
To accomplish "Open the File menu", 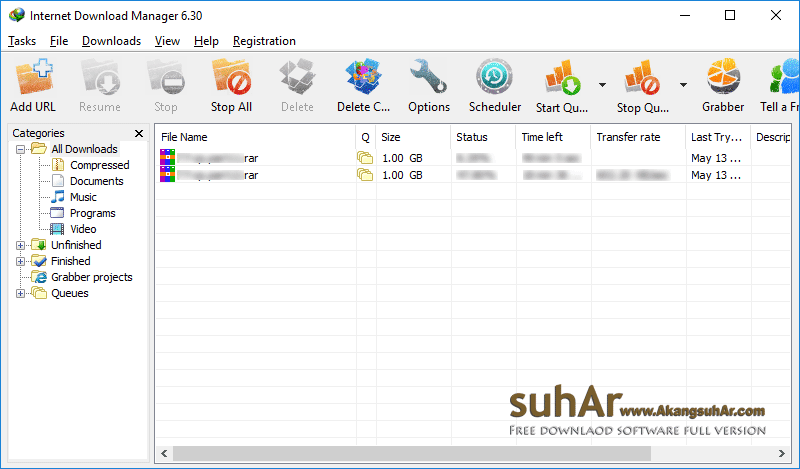I will tap(59, 41).
